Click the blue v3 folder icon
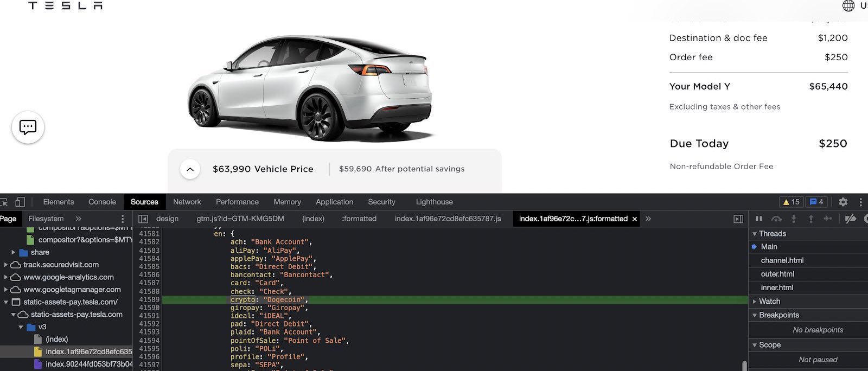Screen dimensions: 868x371 click(x=31, y=327)
